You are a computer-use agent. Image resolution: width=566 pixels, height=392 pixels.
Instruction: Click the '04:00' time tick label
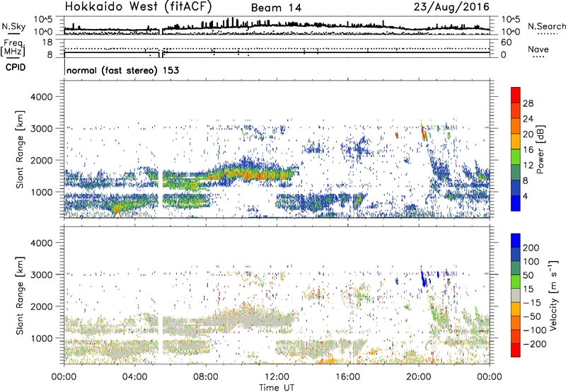pyautogui.click(x=134, y=377)
